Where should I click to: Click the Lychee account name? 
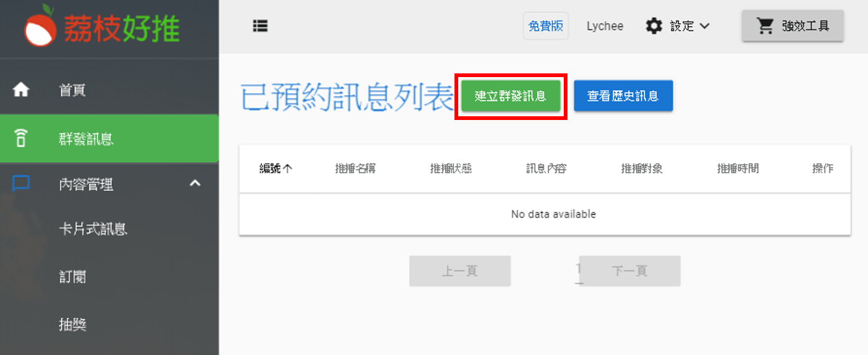tap(605, 26)
